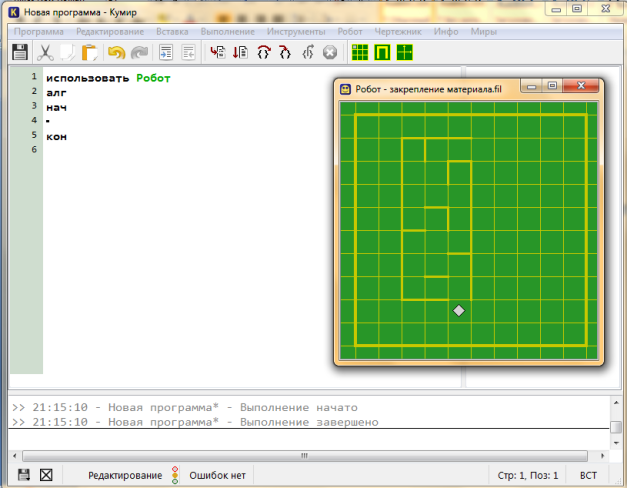Click the down-arrow step execution icon
Image resolution: width=627 pixels, height=488 pixels.
click(x=240, y=52)
